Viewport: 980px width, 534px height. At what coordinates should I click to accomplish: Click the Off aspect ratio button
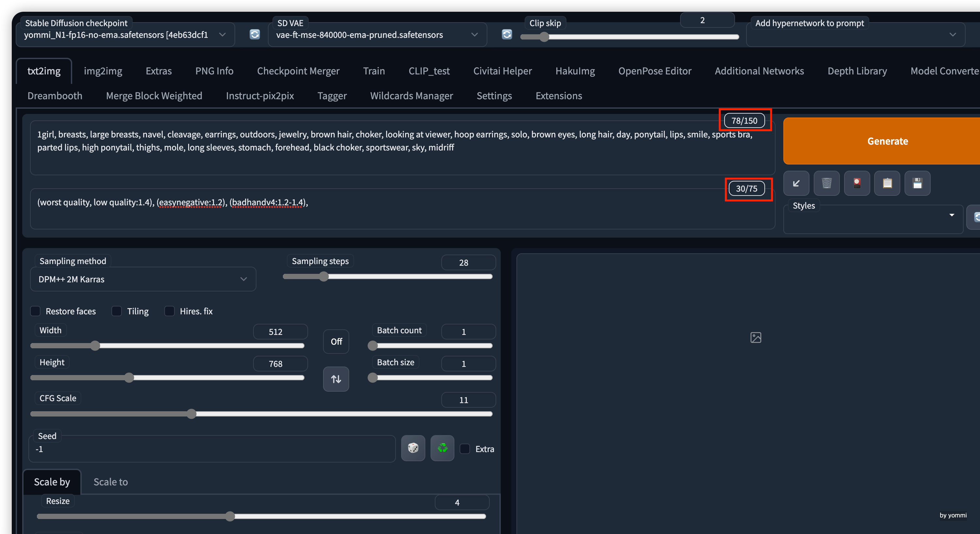pyautogui.click(x=336, y=341)
